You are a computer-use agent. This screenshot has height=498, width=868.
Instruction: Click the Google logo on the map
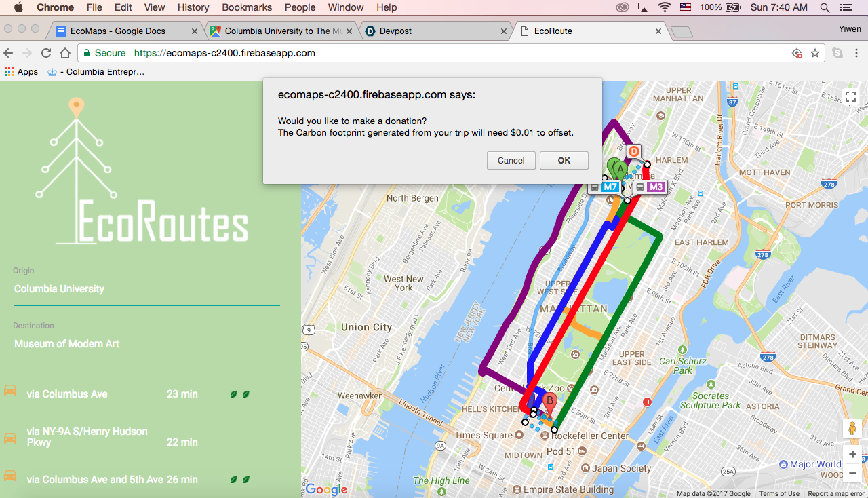pyautogui.click(x=326, y=489)
